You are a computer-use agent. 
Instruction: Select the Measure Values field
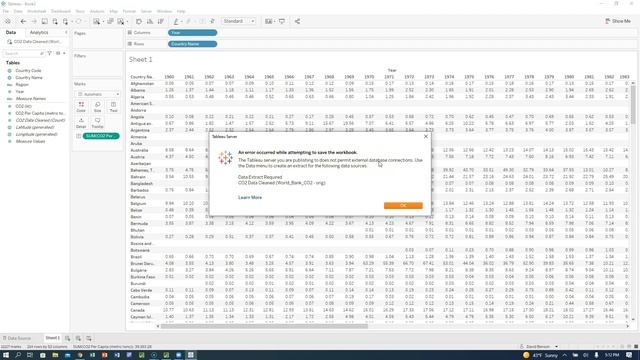tap(30, 141)
